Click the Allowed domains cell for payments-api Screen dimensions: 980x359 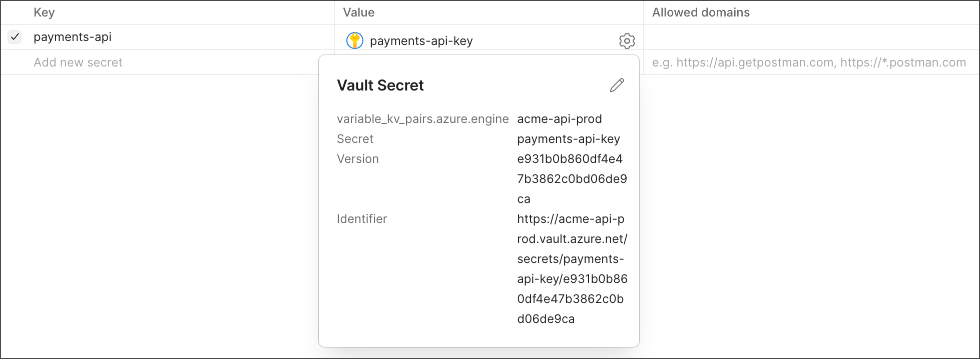click(x=811, y=37)
